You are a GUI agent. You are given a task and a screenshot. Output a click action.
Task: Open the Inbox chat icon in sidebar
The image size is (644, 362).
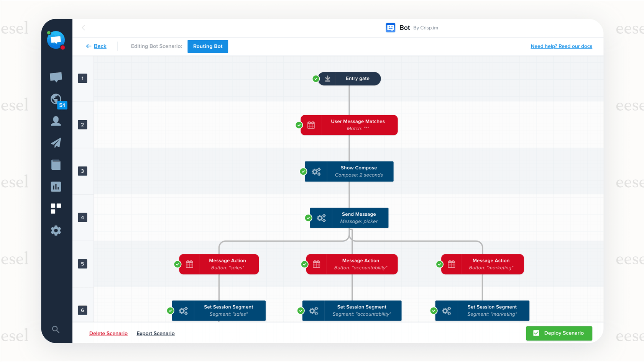click(56, 77)
